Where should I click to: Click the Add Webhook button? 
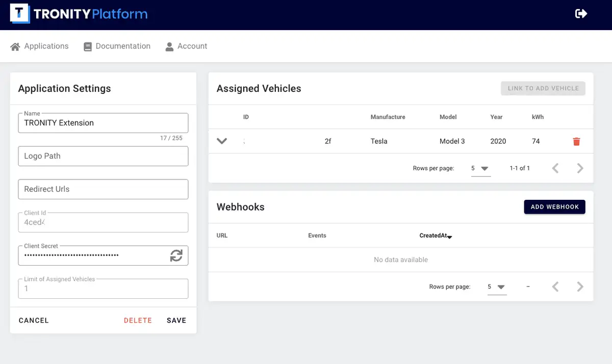[554, 207]
